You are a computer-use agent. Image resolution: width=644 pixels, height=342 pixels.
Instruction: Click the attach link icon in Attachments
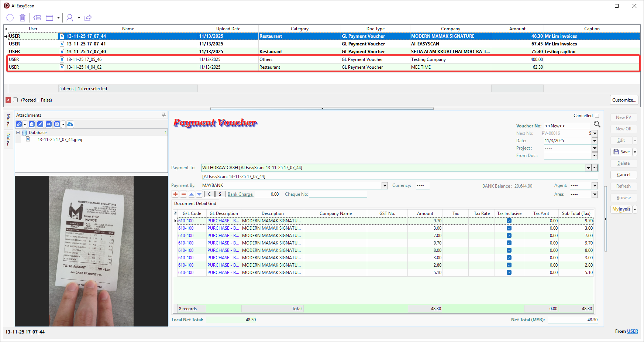click(19, 124)
